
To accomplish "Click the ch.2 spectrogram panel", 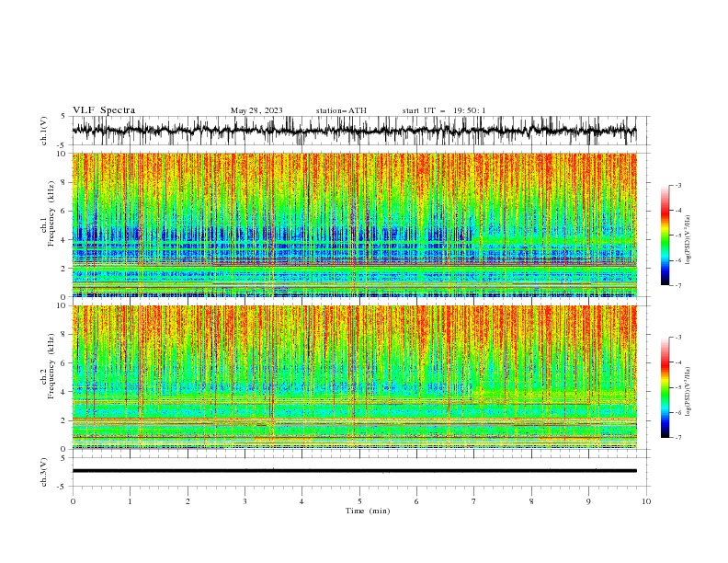I will (354, 377).
